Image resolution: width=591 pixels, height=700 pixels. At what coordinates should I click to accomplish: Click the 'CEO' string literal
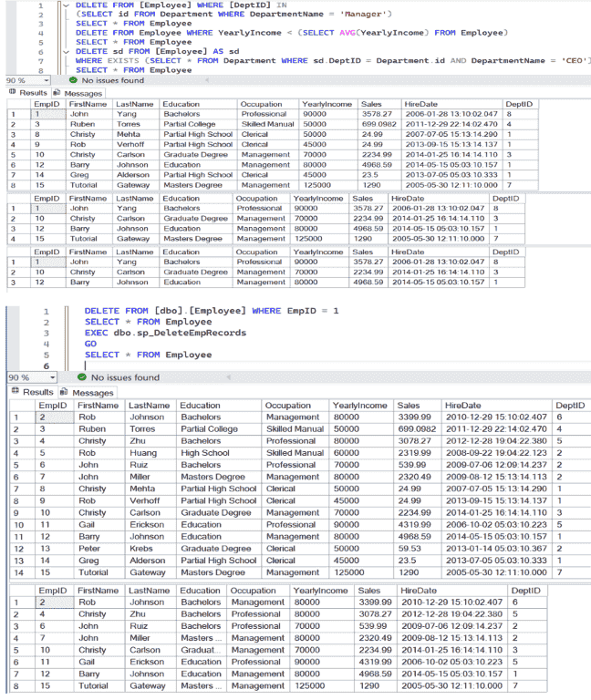click(574, 61)
